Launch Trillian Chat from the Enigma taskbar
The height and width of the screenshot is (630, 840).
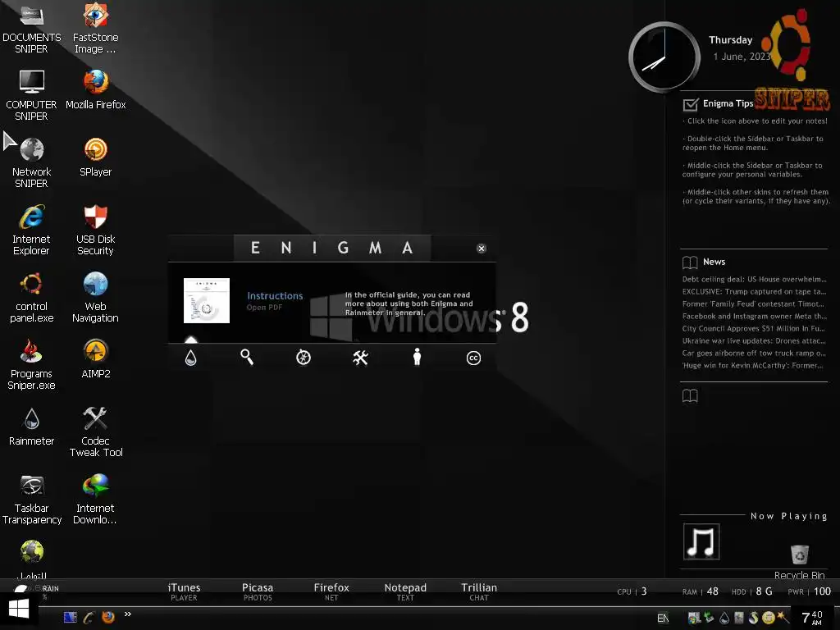pyautogui.click(x=479, y=591)
